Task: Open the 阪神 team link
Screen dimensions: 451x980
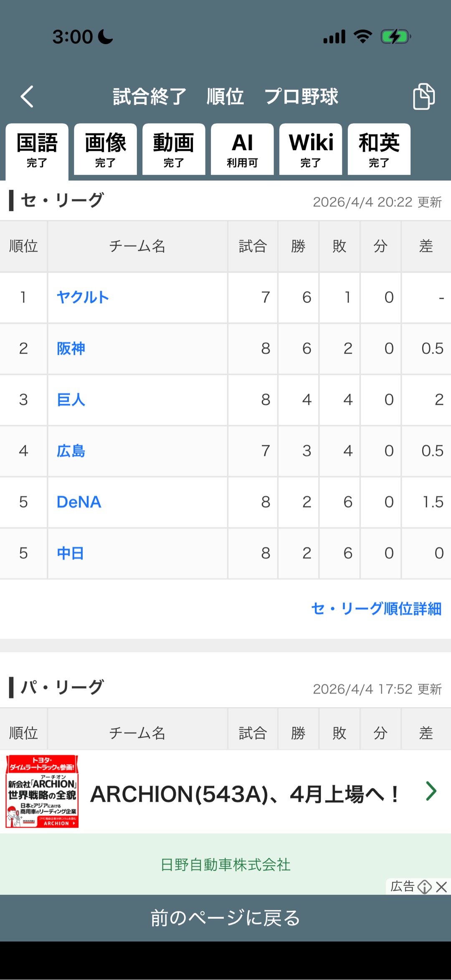Action: (71, 348)
